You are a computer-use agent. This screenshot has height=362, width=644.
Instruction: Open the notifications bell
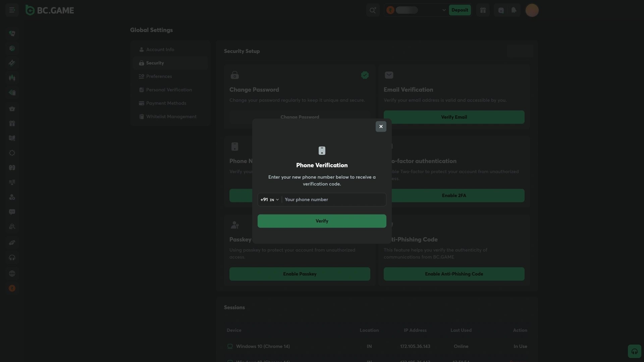[514, 10]
